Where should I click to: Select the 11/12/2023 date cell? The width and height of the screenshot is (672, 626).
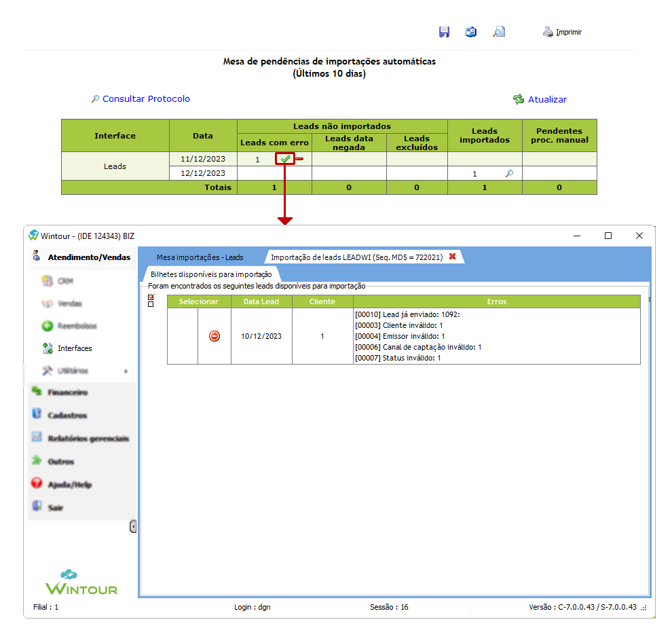pyautogui.click(x=203, y=159)
